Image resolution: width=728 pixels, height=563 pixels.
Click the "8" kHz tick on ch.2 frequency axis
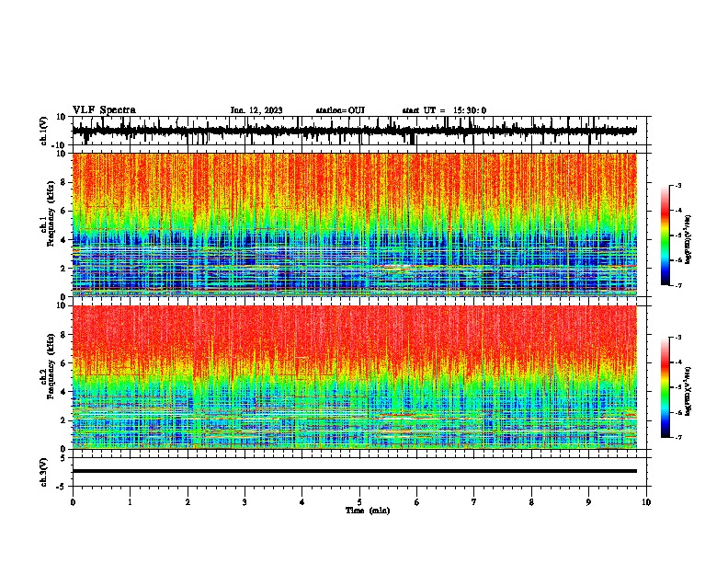click(63, 335)
